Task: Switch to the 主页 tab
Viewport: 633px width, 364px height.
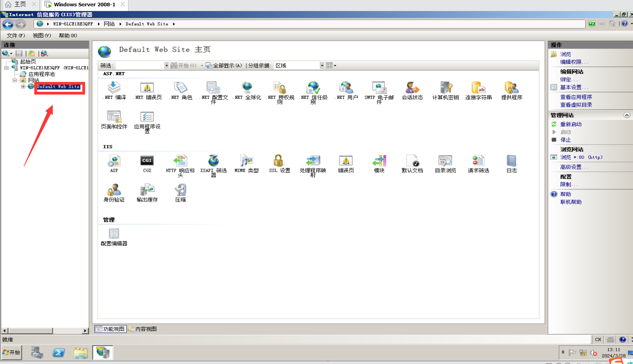Action: coord(20,4)
